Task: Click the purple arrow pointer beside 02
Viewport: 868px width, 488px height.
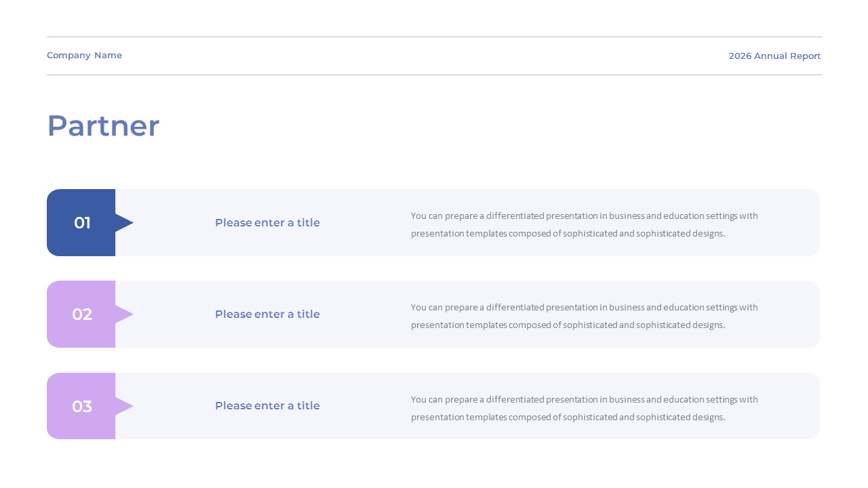Action: pos(124,314)
